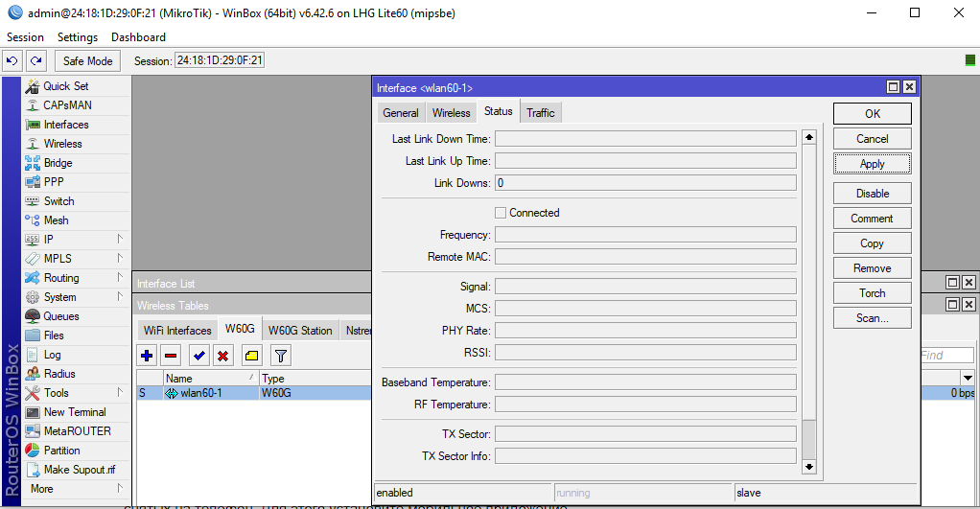Toggle the Connected checkbox
Screen dimensions: 980x509
[500, 213]
